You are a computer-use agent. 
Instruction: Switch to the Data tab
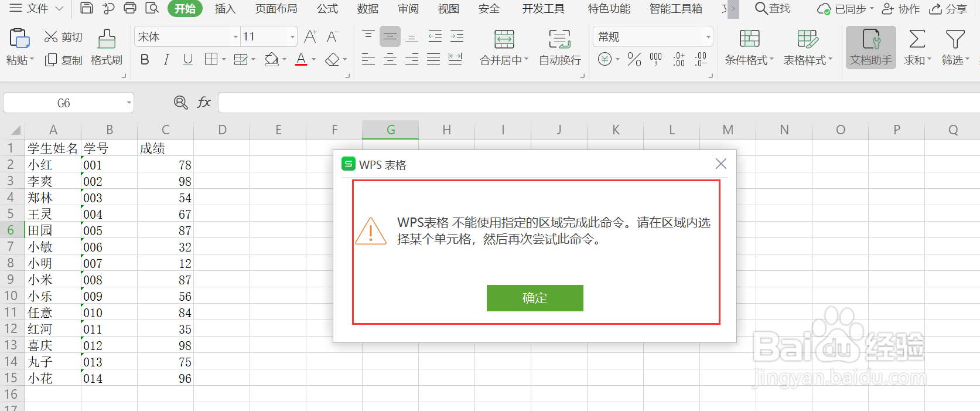(x=368, y=9)
